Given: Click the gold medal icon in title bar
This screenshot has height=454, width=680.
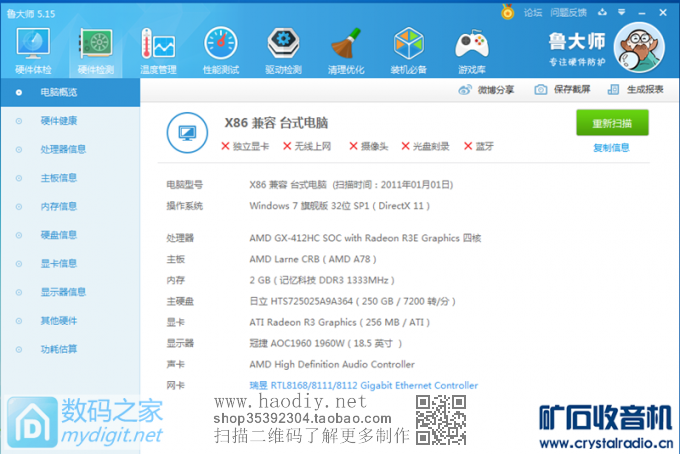Looking at the screenshot, I should point(507,12).
